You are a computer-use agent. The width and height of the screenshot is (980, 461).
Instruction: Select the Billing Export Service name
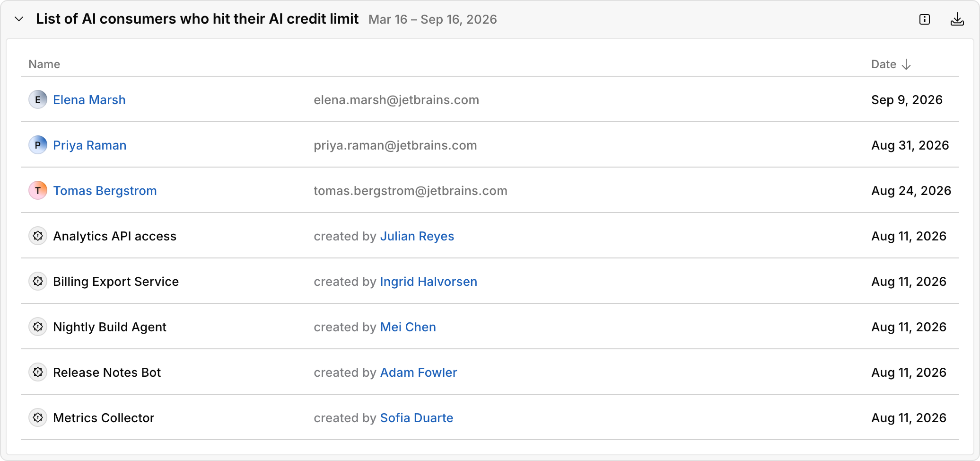coord(116,282)
